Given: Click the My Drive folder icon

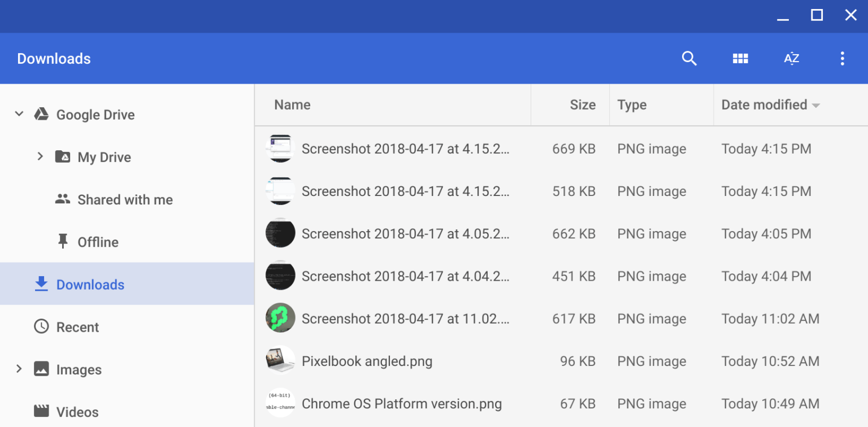Looking at the screenshot, I should (x=62, y=156).
